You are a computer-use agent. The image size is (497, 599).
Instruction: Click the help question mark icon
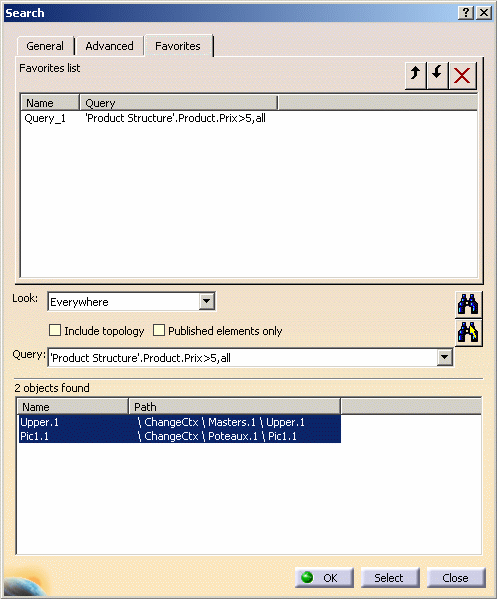[x=466, y=13]
